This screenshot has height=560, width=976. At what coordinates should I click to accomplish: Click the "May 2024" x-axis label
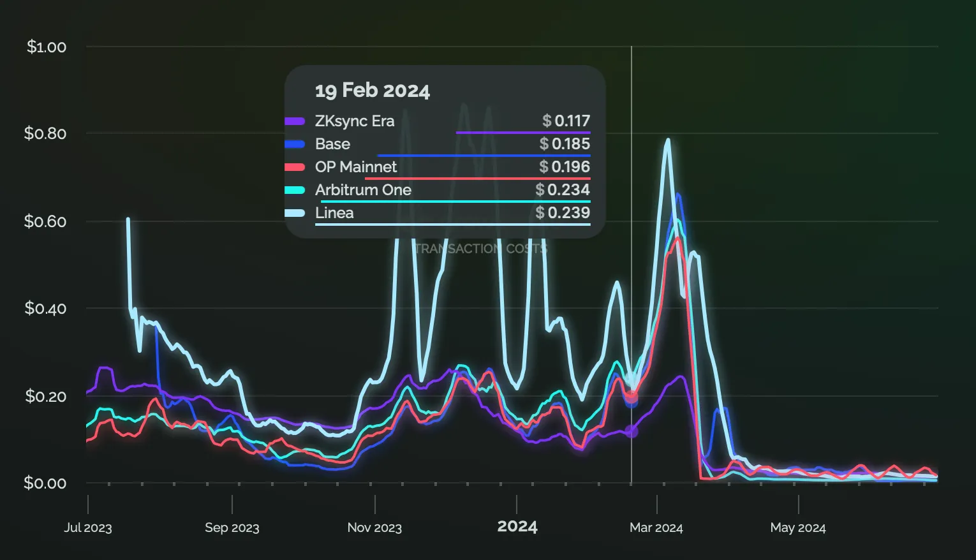pos(797,528)
